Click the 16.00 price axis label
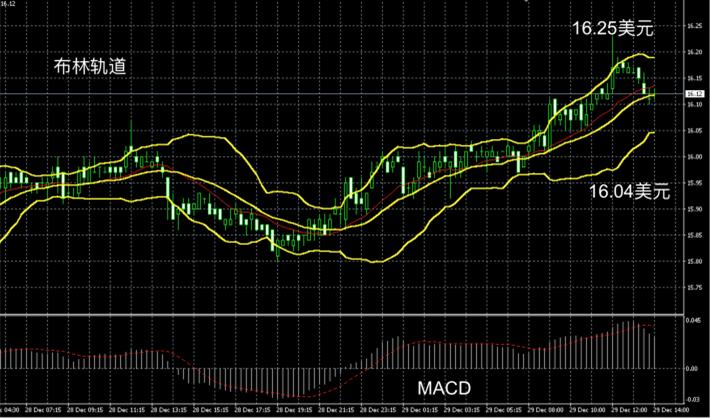 tap(695, 157)
